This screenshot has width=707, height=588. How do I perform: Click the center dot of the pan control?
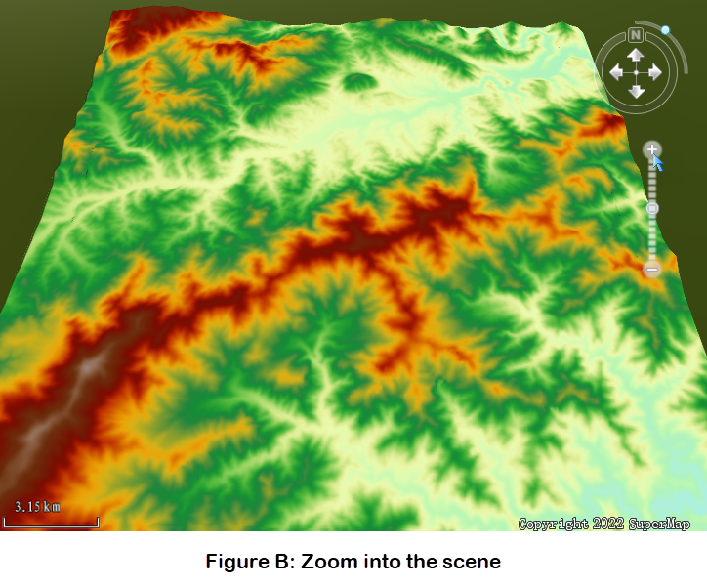point(635,72)
